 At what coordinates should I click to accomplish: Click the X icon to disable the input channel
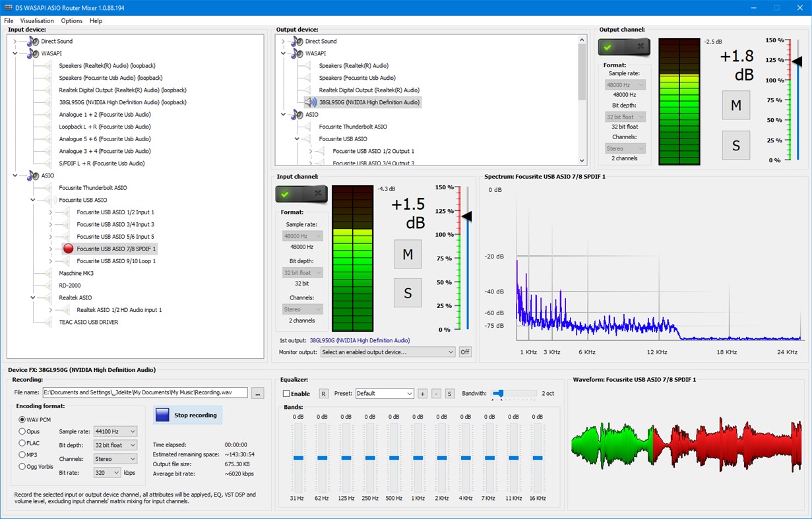[x=318, y=194]
